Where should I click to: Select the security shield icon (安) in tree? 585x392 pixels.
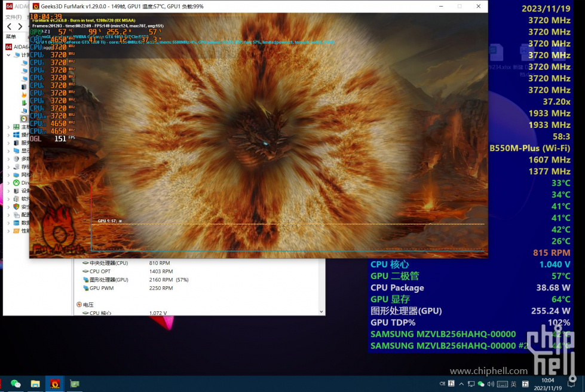point(16,207)
